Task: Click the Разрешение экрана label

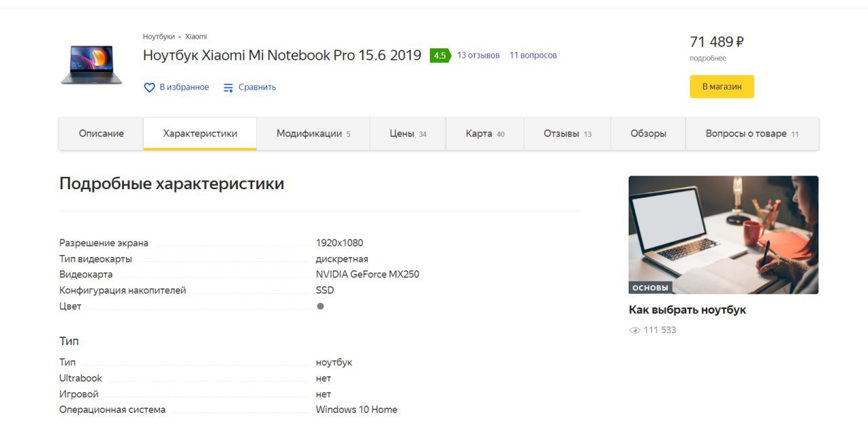Action: [104, 243]
